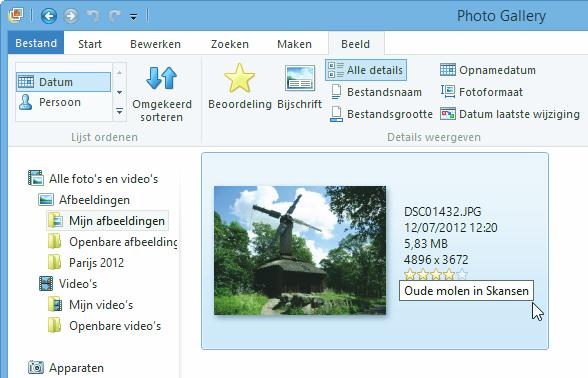The height and width of the screenshot is (378, 588).
Task: Click Omgekeerd sorteren arrows icon
Action: point(162,78)
